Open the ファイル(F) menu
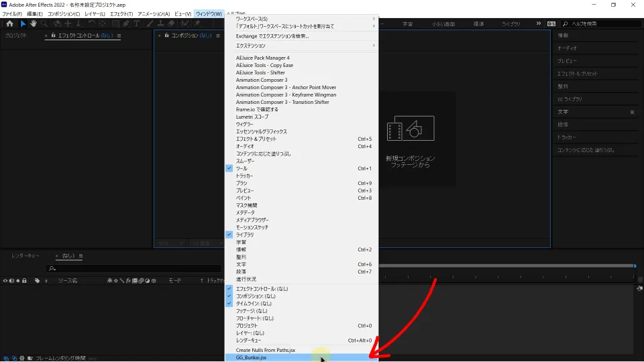 tap(12, 14)
